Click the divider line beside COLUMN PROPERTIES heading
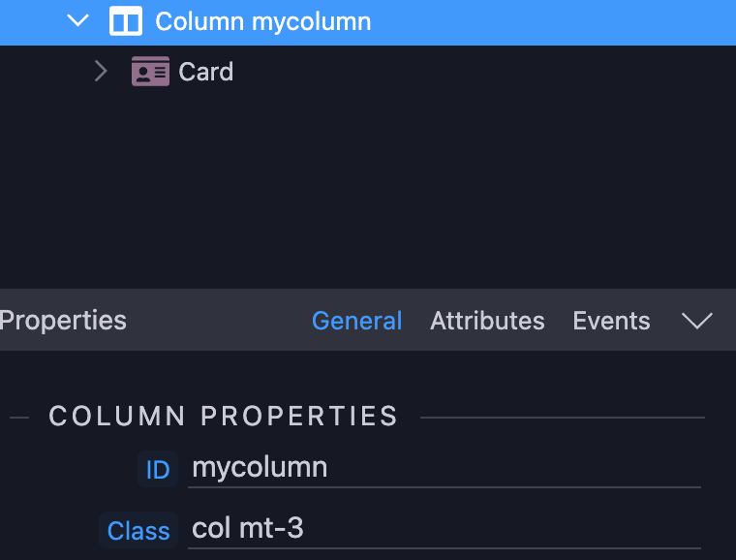Screen dimensions: 736x560 tap(563, 418)
